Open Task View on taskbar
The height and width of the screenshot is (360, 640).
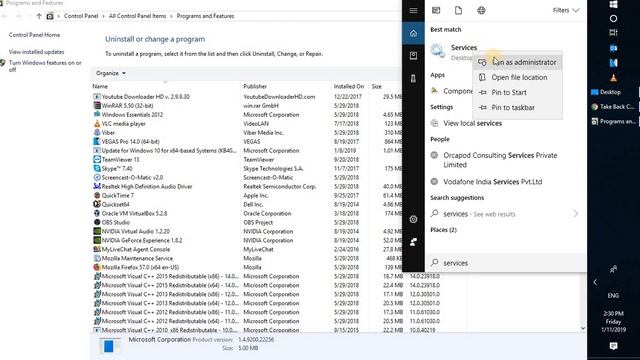[x=613, y=32]
